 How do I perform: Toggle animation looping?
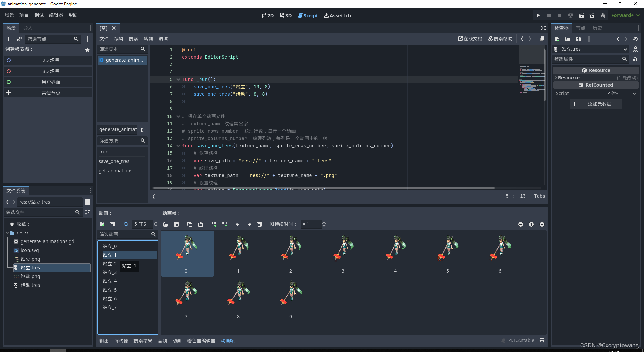(126, 224)
